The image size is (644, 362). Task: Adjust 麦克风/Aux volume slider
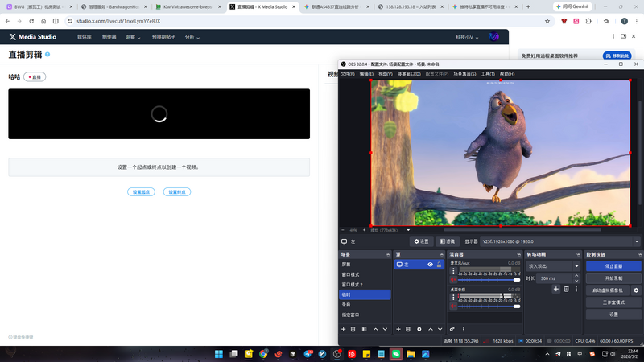pos(489,280)
